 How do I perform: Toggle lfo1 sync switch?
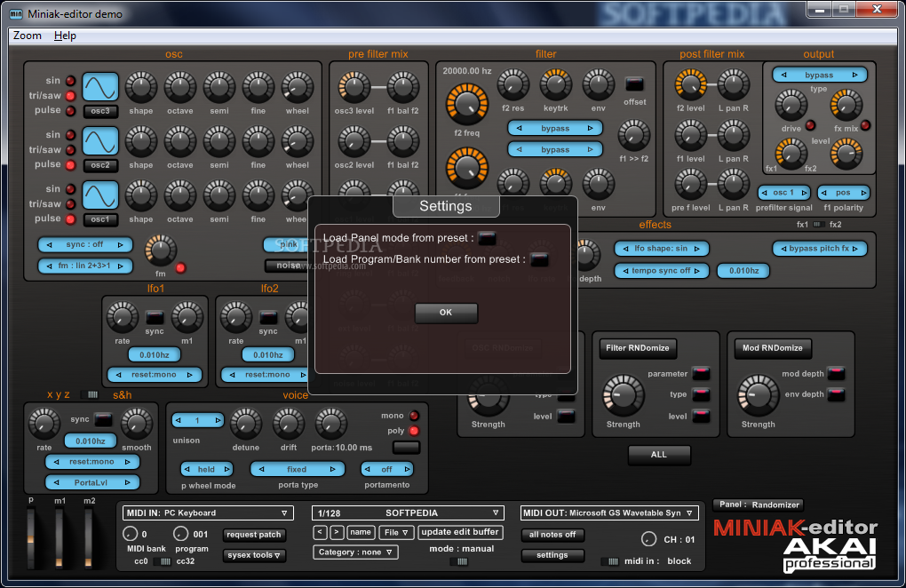coord(155,317)
